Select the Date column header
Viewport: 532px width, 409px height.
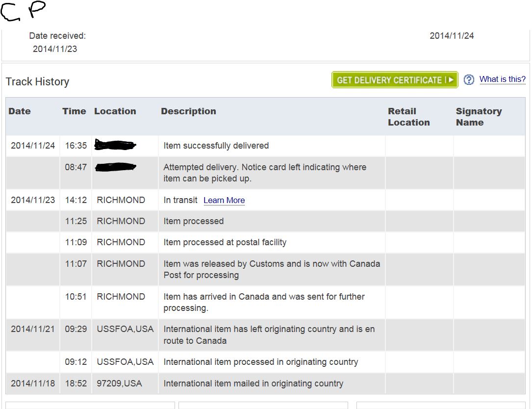pos(20,111)
